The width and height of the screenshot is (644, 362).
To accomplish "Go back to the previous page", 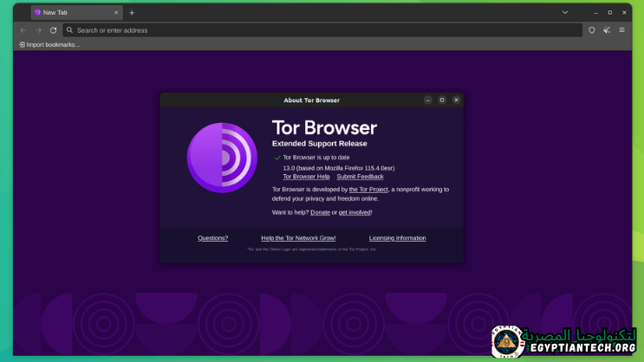I will pos(23,30).
